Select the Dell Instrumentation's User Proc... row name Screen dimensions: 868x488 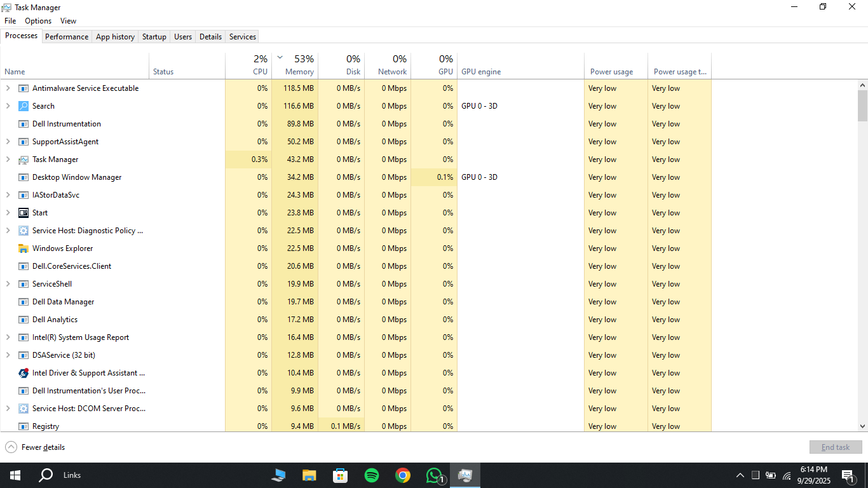89,391
